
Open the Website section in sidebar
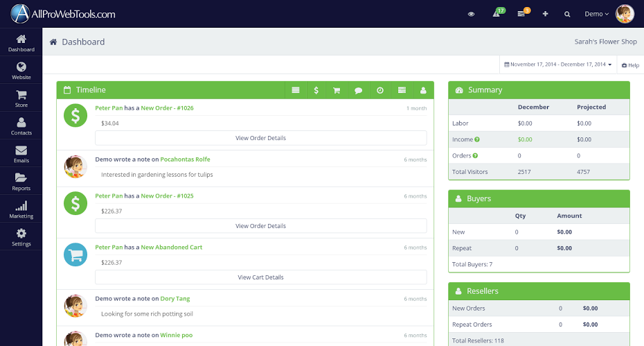pos(21,71)
